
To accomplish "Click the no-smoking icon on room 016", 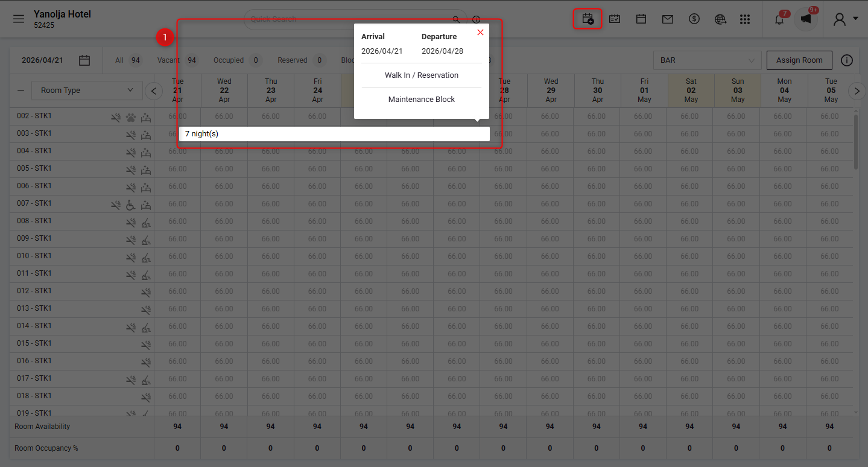I will point(145,363).
